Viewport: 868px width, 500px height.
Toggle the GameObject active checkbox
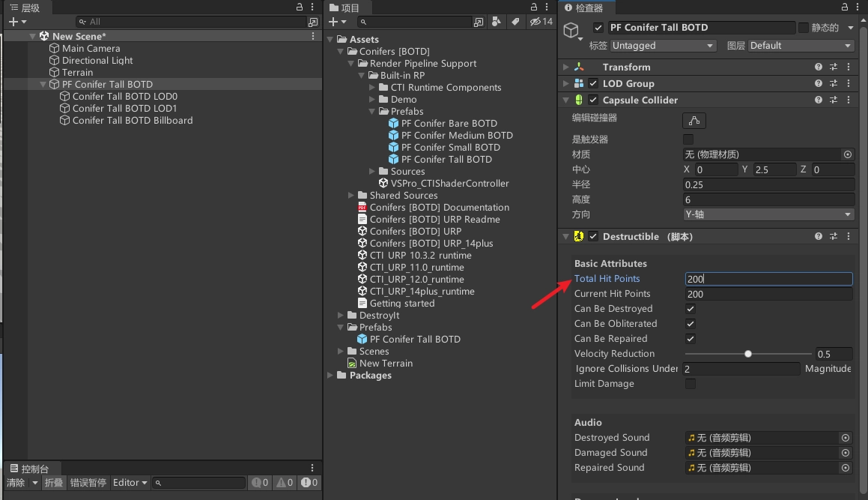598,28
